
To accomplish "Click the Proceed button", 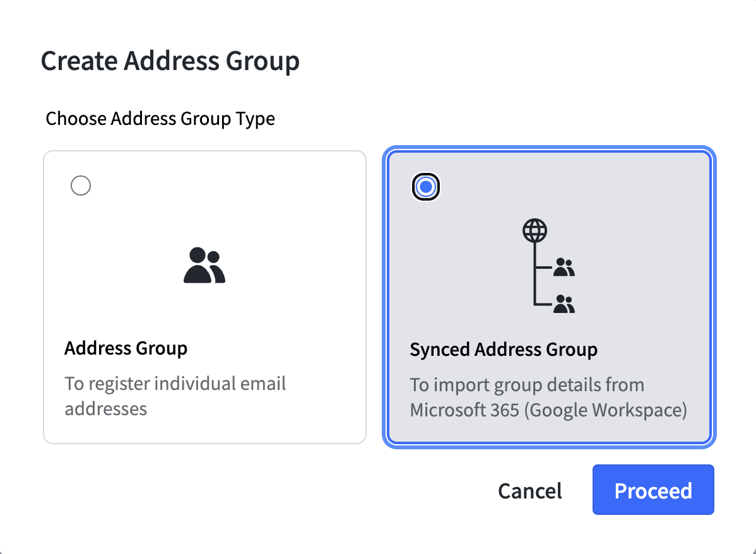I will [x=653, y=490].
